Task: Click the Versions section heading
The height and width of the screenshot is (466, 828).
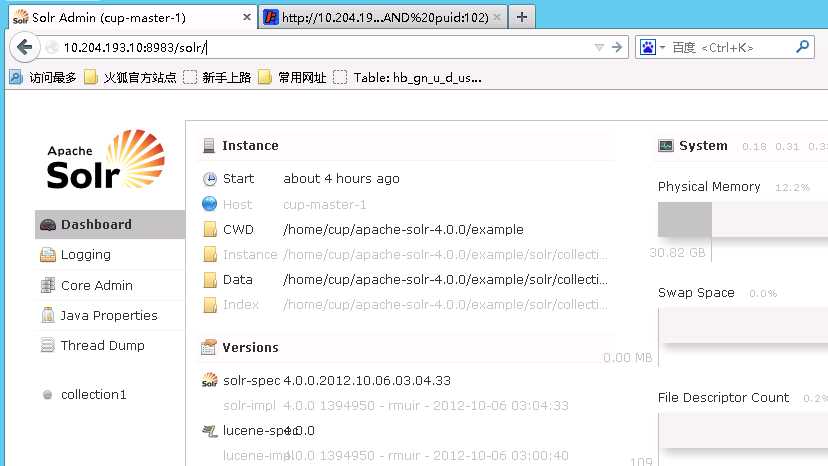Action: pyautogui.click(x=250, y=347)
